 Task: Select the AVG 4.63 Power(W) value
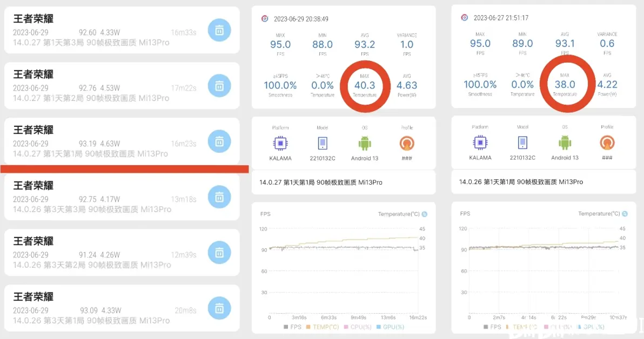(x=407, y=85)
